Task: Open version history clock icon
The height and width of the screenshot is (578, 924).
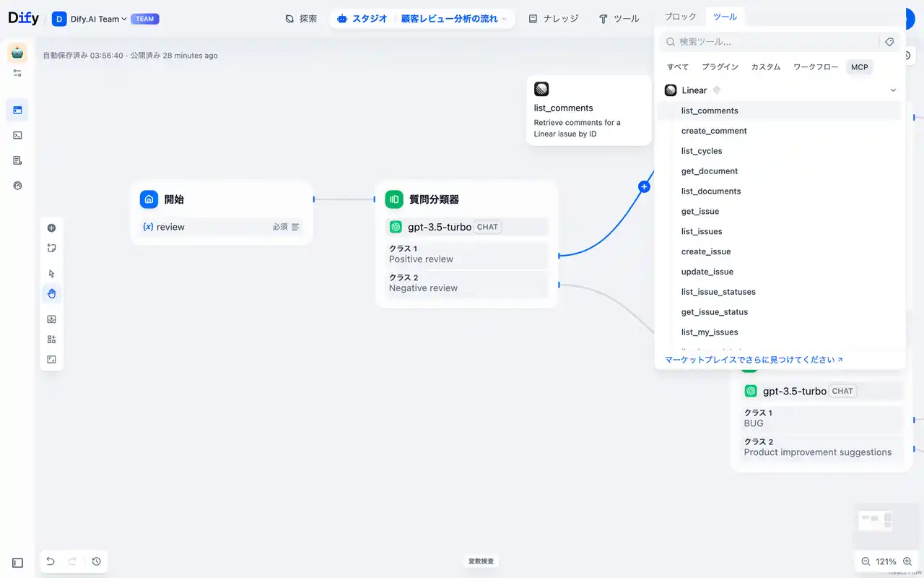Action: 97,561
